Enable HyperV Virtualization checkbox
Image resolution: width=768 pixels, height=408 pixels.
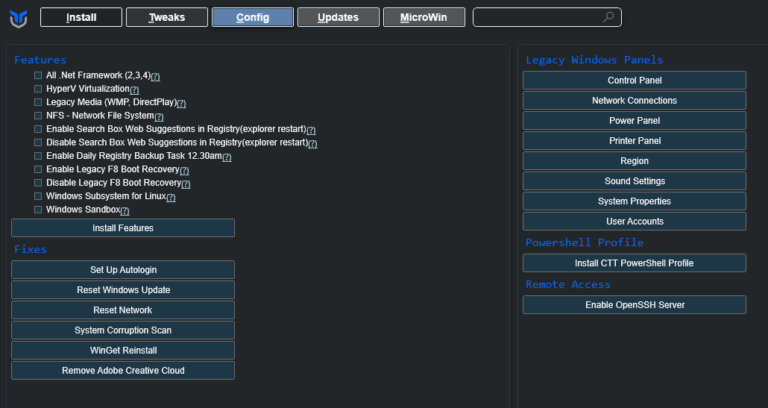[x=38, y=89]
